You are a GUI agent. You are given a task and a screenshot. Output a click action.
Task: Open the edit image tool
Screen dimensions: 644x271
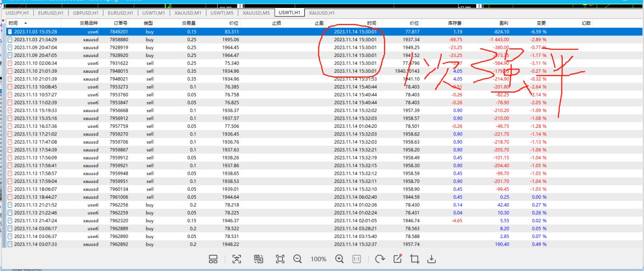coord(398,259)
